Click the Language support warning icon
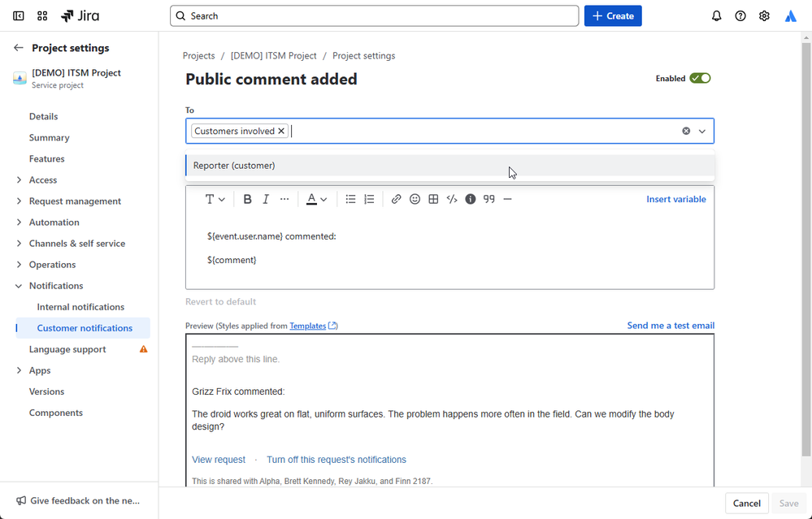Screen dimensions: 812x519 (143, 349)
